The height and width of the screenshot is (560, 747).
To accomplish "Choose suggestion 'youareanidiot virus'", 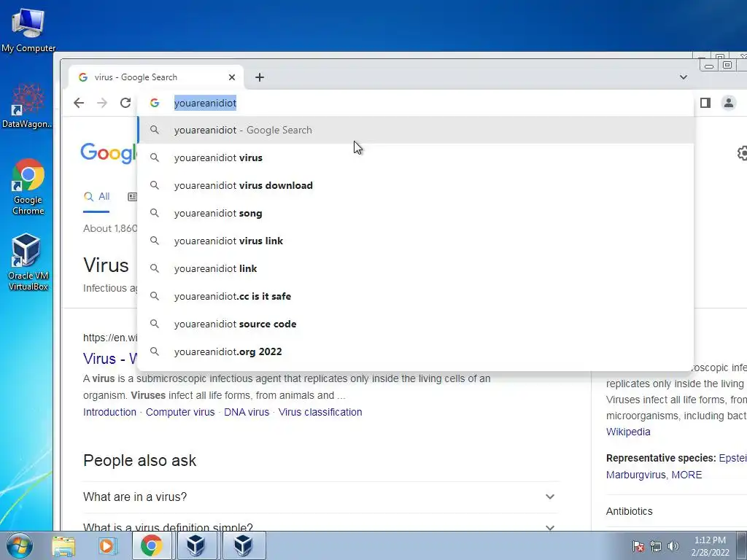I will [x=415, y=157].
